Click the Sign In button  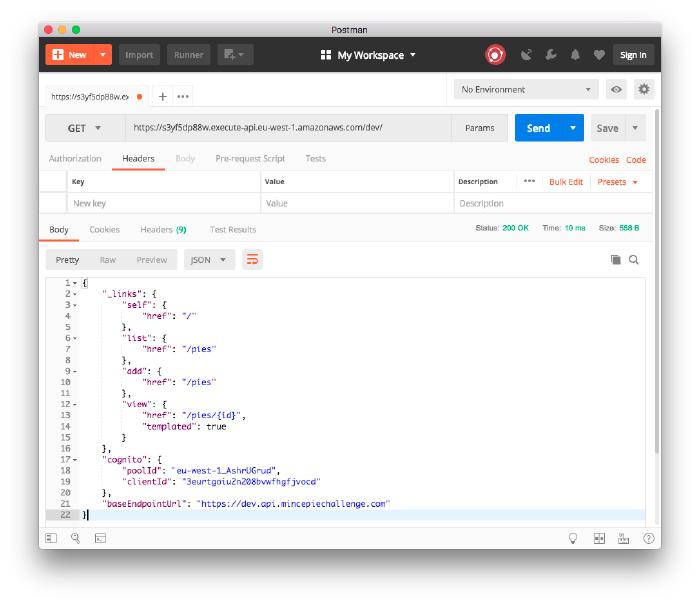pyautogui.click(x=633, y=55)
